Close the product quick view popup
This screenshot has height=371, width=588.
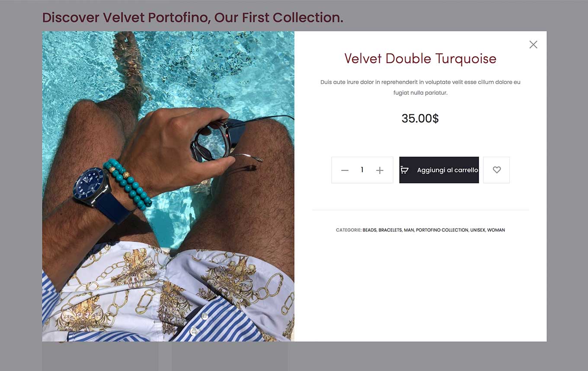click(x=533, y=45)
